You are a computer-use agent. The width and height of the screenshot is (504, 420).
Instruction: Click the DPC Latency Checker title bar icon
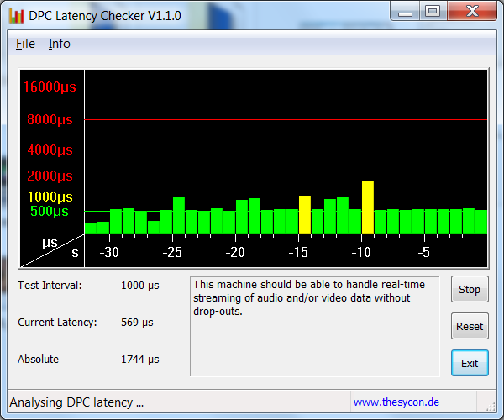(17, 15)
